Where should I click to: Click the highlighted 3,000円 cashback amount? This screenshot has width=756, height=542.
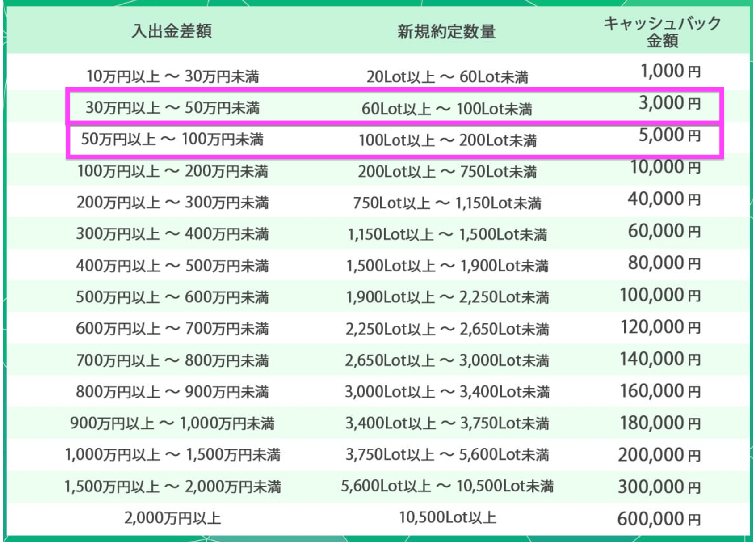(x=669, y=103)
